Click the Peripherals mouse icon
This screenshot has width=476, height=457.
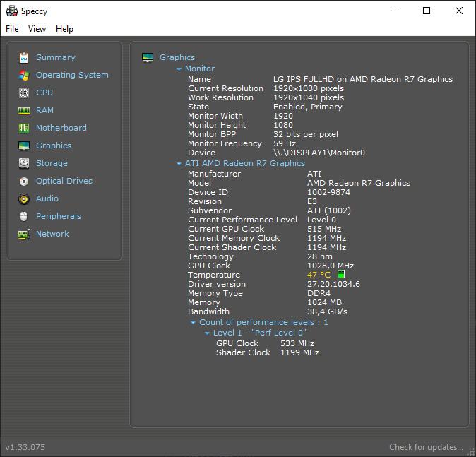(x=24, y=216)
